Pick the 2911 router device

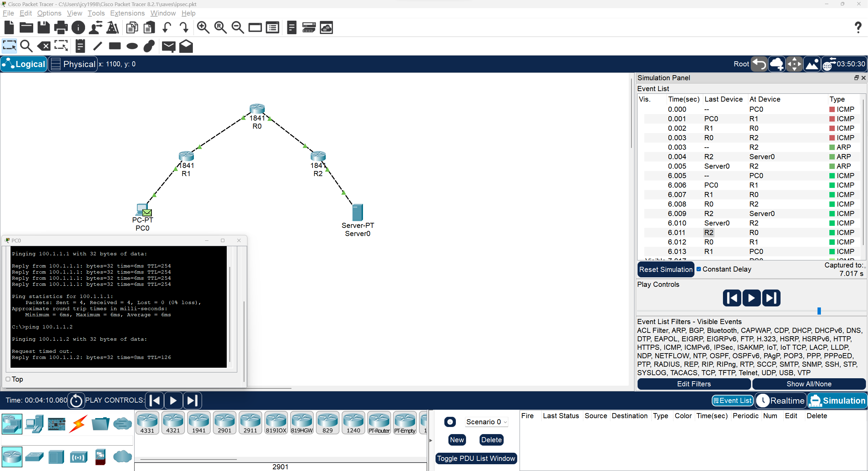click(250, 423)
